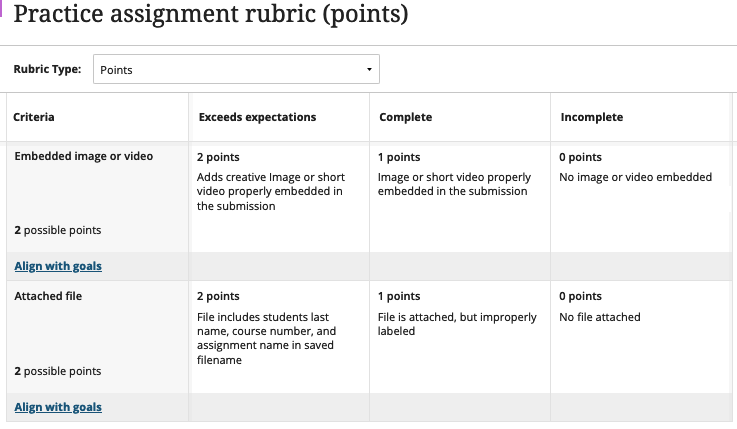Pick the No image or video embedded level
Image resolution: width=737 pixels, height=429 pixels.
click(x=635, y=177)
